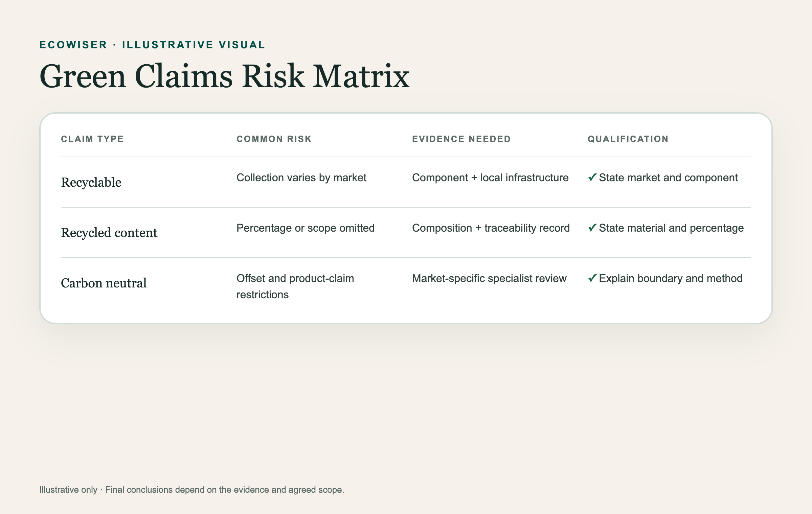The image size is (812, 514).
Task: Click the ECOWISER · ILLUSTRATIVE VISUAL label
Action: [x=152, y=45]
